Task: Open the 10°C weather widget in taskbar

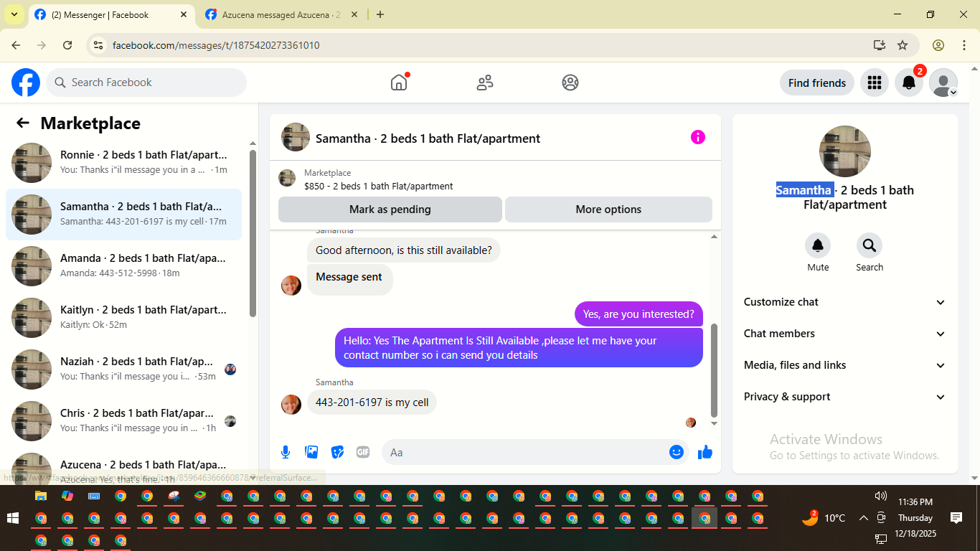Action: 824,518
